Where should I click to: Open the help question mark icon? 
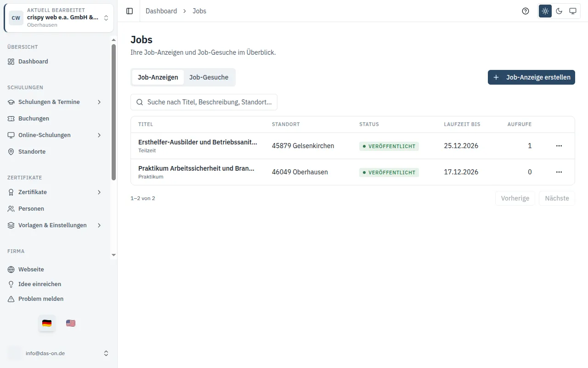coord(526,11)
